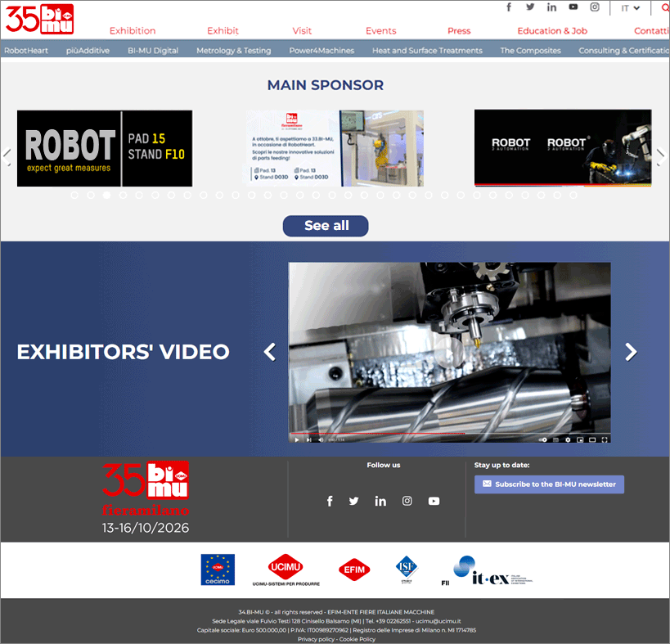Open the Instagram icon in top header

[x=595, y=7]
